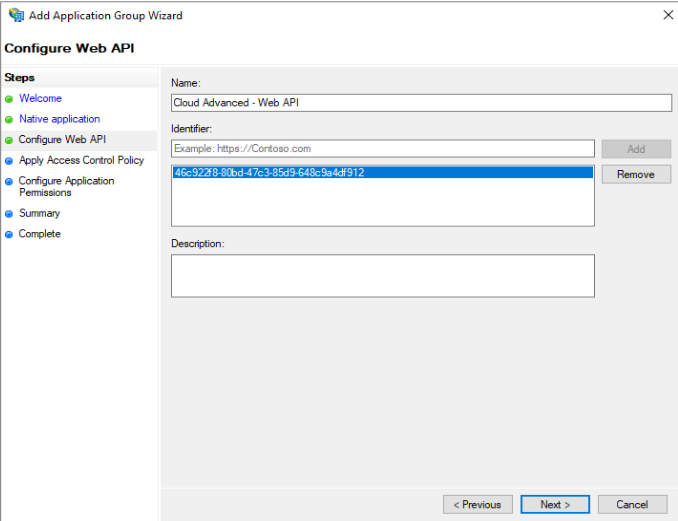Cancel the wizard

(x=632, y=504)
